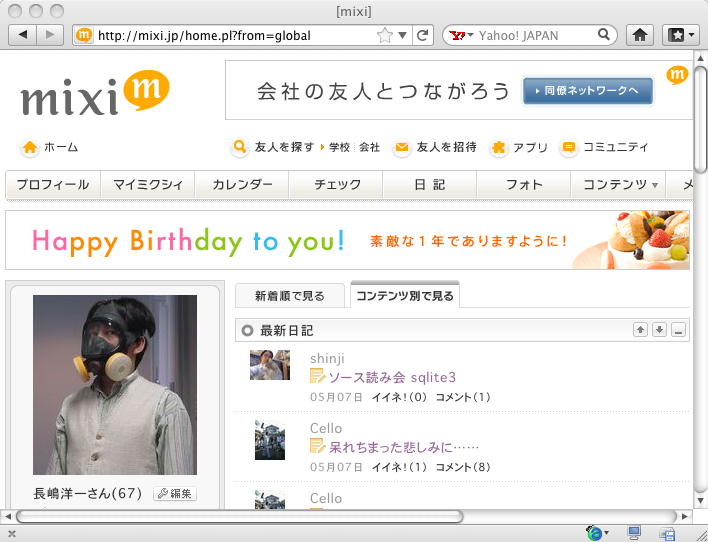Expand コンテンツ dropdown menu
The height and width of the screenshot is (542, 708).
[x=619, y=185]
